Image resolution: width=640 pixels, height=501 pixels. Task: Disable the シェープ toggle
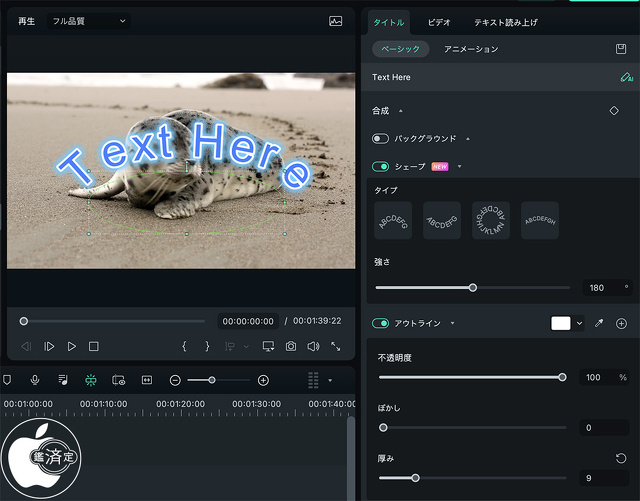[x=380, y=167]
